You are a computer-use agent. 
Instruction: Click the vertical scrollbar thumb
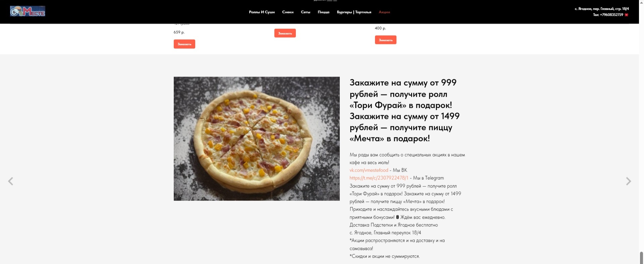click(641, 258)
